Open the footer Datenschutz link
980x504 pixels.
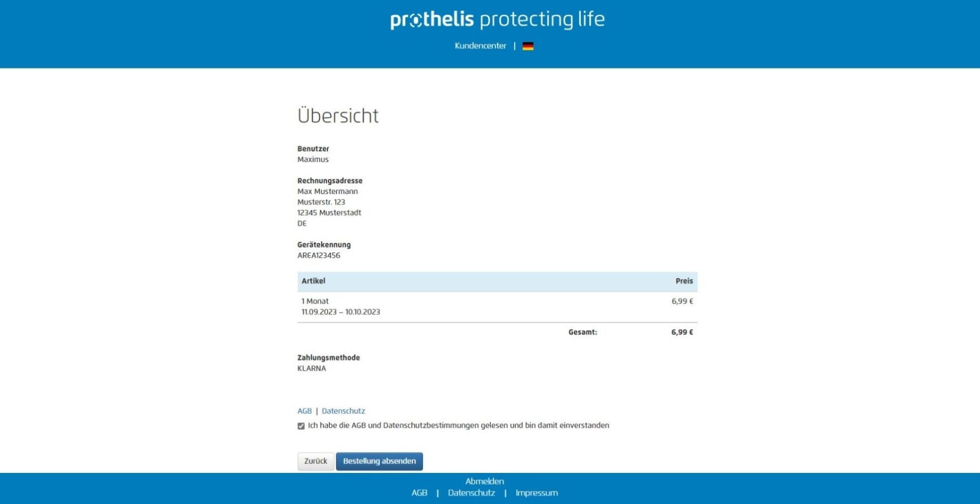pyautogui.click(x=471, y=493)
